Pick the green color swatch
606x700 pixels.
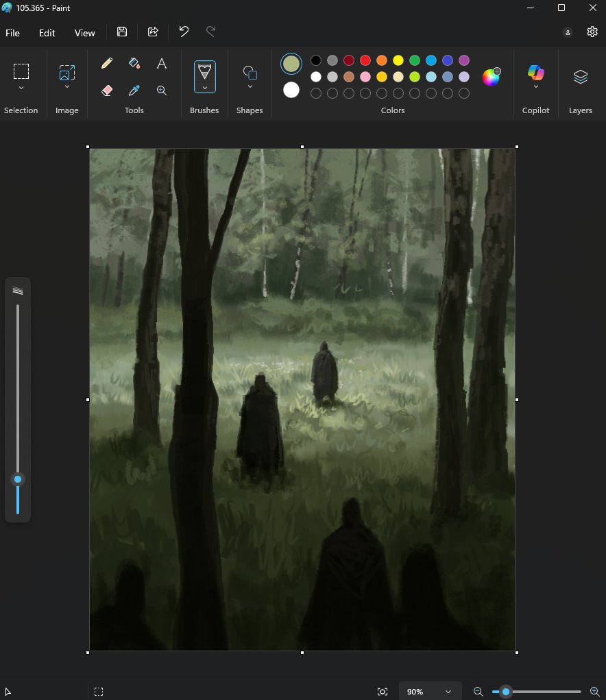pyautogui.click(x=415, y=60)
